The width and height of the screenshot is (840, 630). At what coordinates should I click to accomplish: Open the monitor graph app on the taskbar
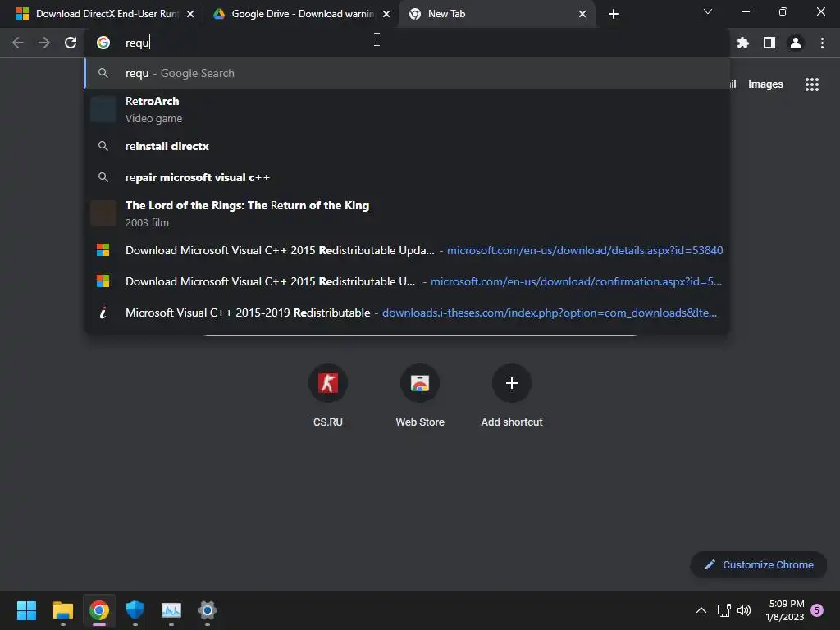click(x=171, y=610)
